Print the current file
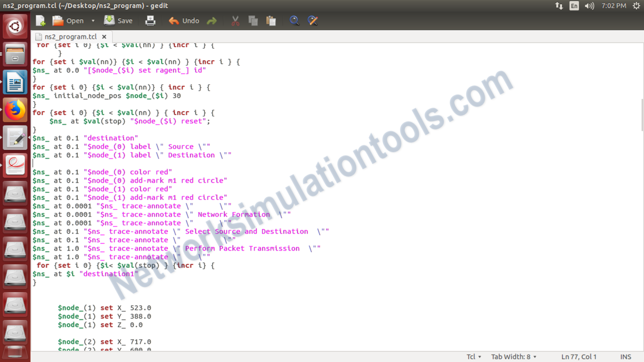This screenshot has height=362, width=644. coord(150,20)
